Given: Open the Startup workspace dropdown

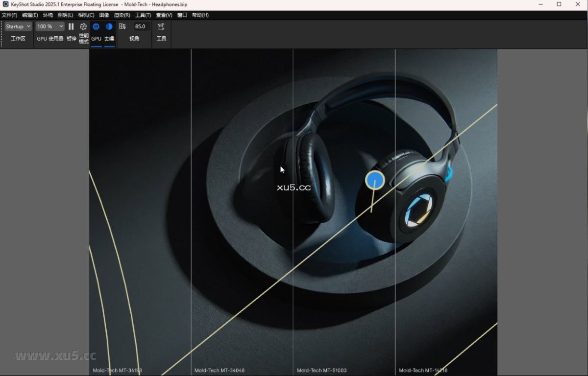Looking at the screenshot, I should coord(18,26).
